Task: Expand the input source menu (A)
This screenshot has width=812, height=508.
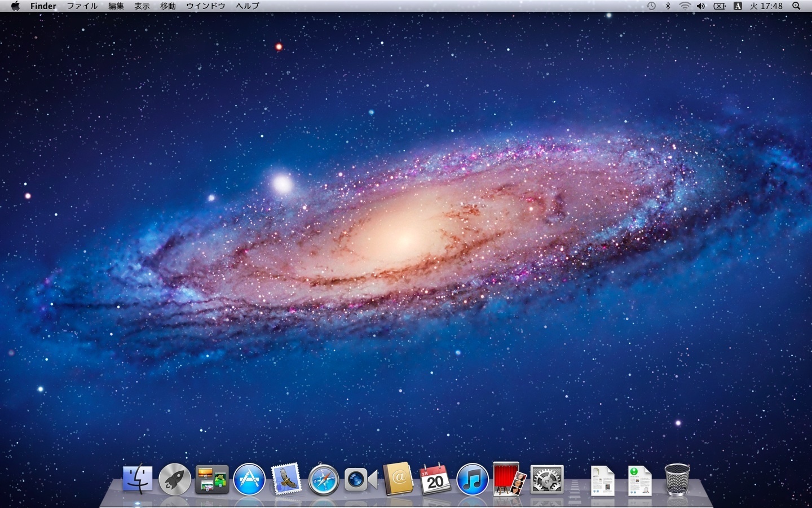Action: 737,6
